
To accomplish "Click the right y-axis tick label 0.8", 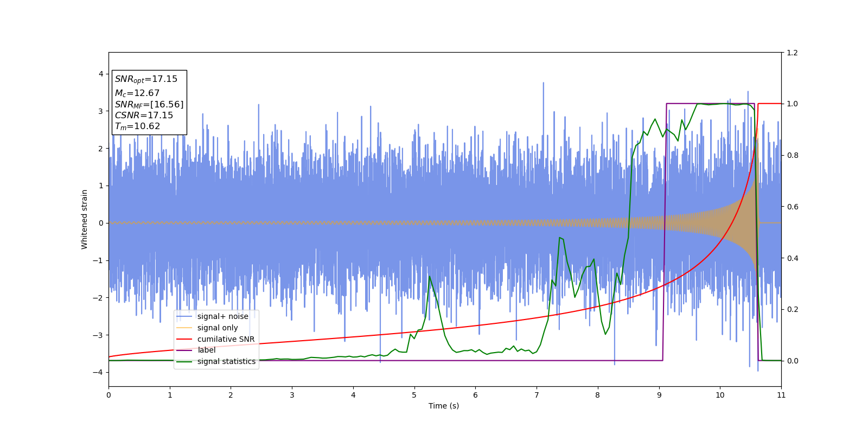I will coord(792,155).
